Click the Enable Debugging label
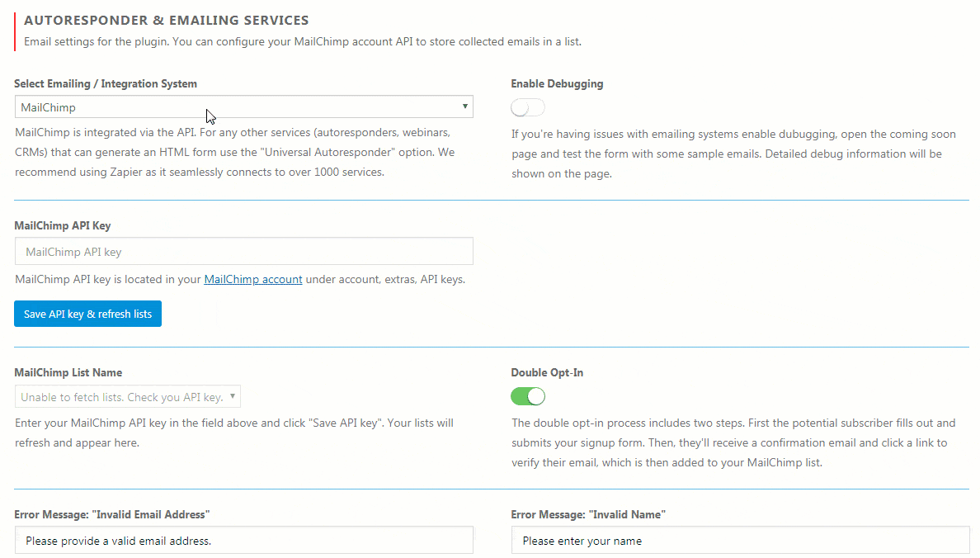 557,84
